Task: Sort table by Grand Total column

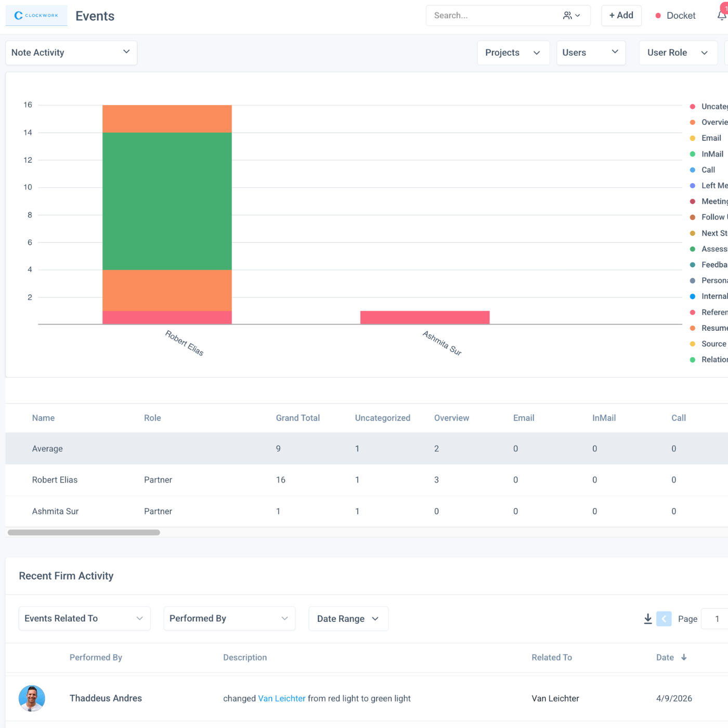Action: 297,418
